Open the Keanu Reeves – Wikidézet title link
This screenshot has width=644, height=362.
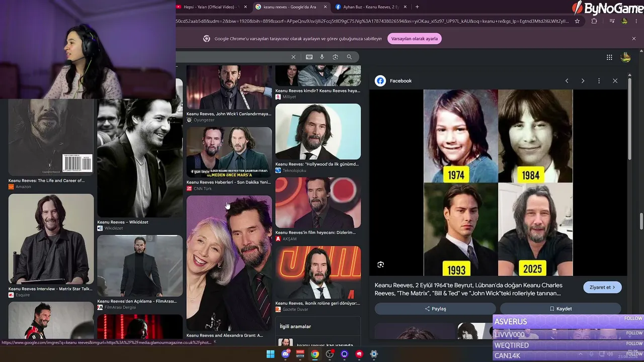(x=123, y=222)
